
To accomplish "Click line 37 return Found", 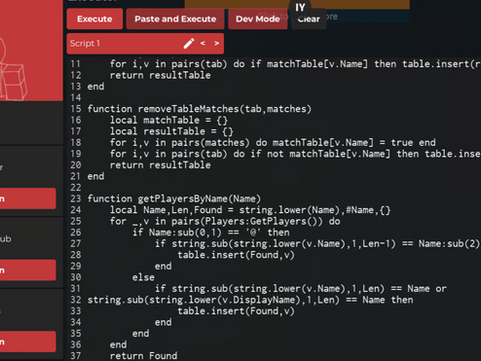I will (x=144, y=356).
